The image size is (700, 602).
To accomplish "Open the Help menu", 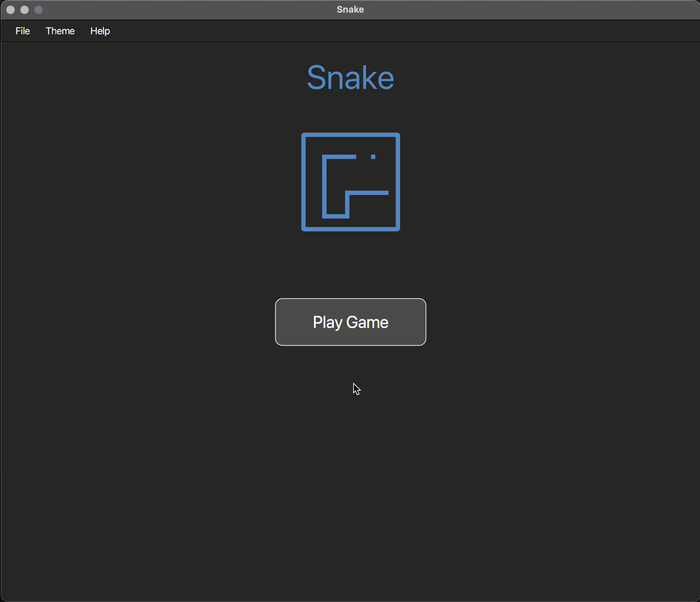I will 100,31.
